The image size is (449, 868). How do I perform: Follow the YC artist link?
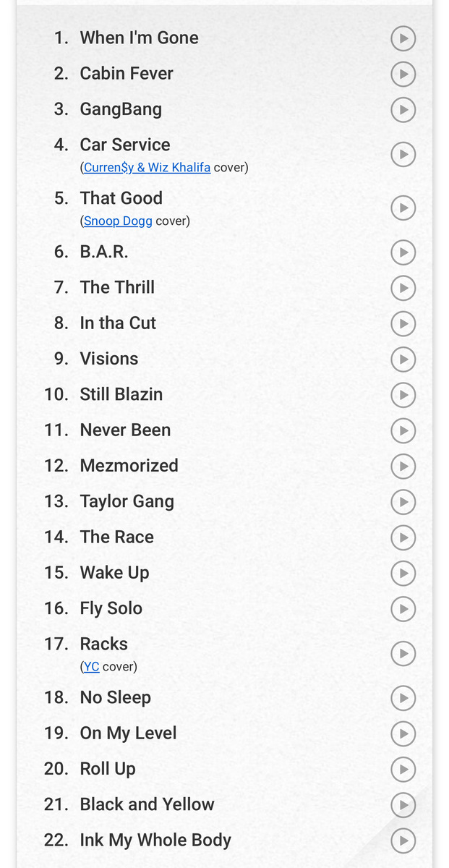91,667
